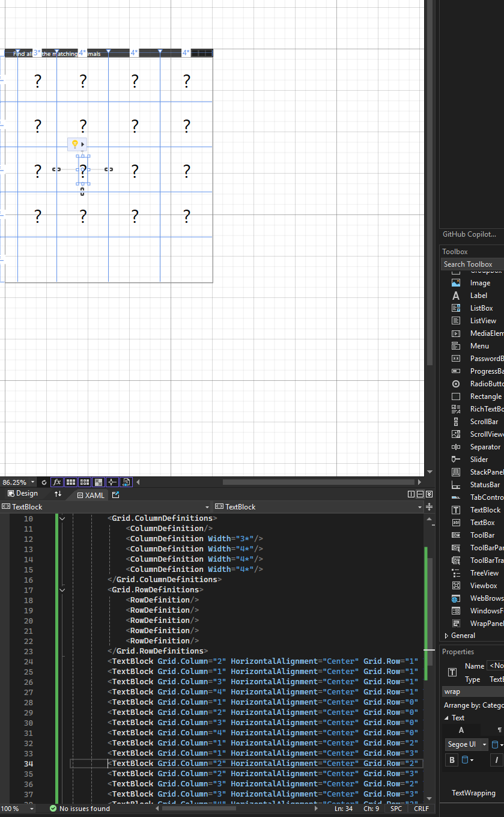504x817 pixels.
Task: Open the left TextBlock element dropdown
Action: [x=207, y=507]
